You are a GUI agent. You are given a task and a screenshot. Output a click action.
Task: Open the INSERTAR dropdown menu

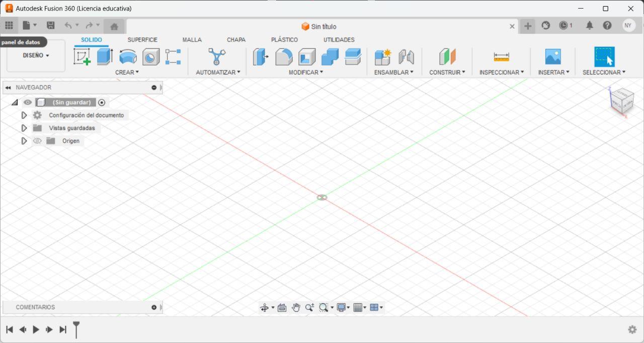554,73
